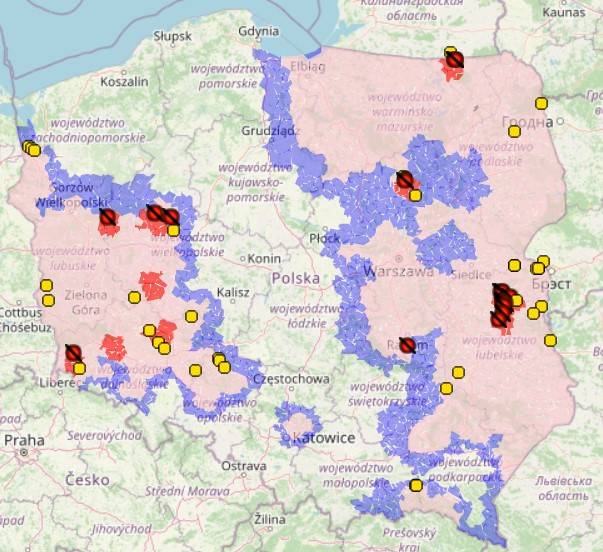
Task: Click the Płock label
Action: click(x=325, y=239)
